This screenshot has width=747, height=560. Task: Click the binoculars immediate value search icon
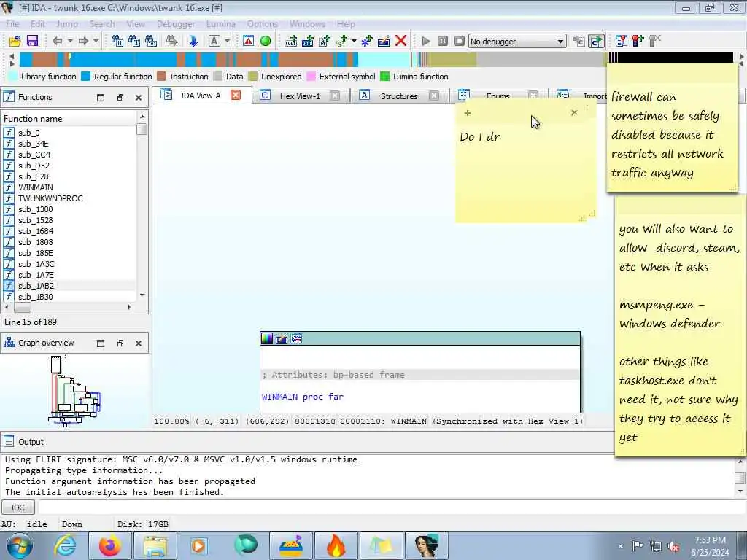(x=117, y=41)
